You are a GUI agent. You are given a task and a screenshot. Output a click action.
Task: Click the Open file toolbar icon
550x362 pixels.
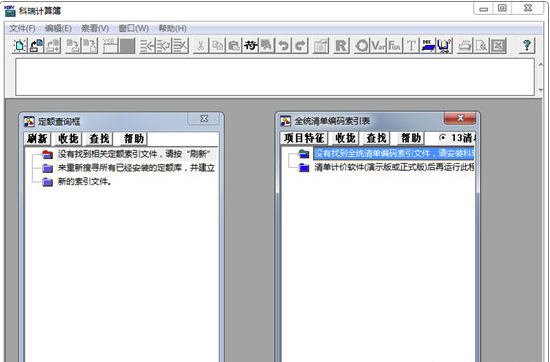click(x=36, y=46)
